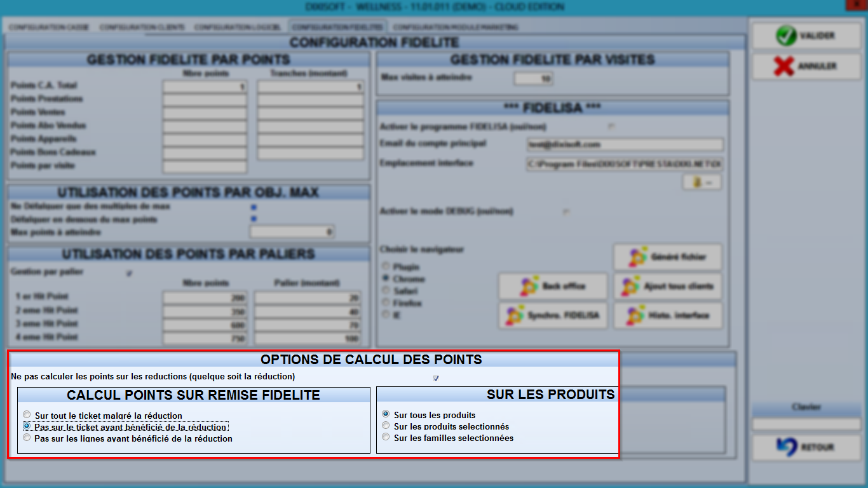Click the Max visites à atteindre field

point(533,79)
